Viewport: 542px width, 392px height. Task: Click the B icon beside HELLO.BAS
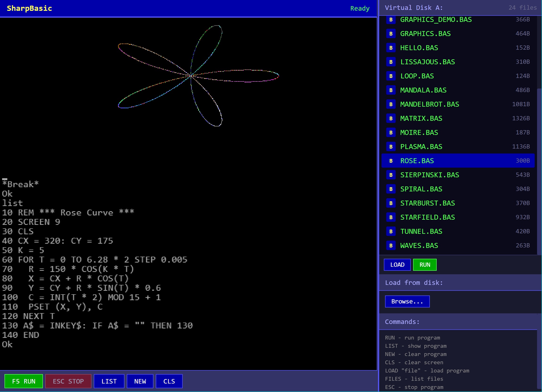click(391, 48)
